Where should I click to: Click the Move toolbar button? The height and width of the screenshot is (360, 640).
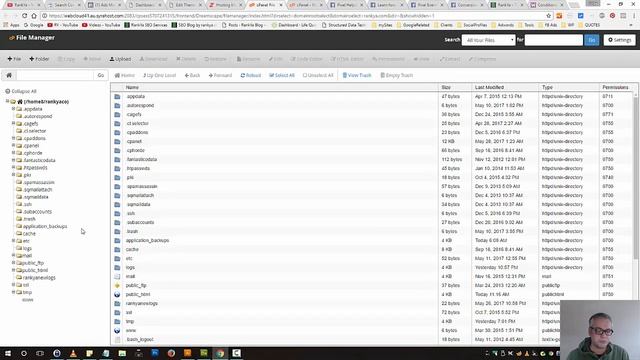point(92,59)
